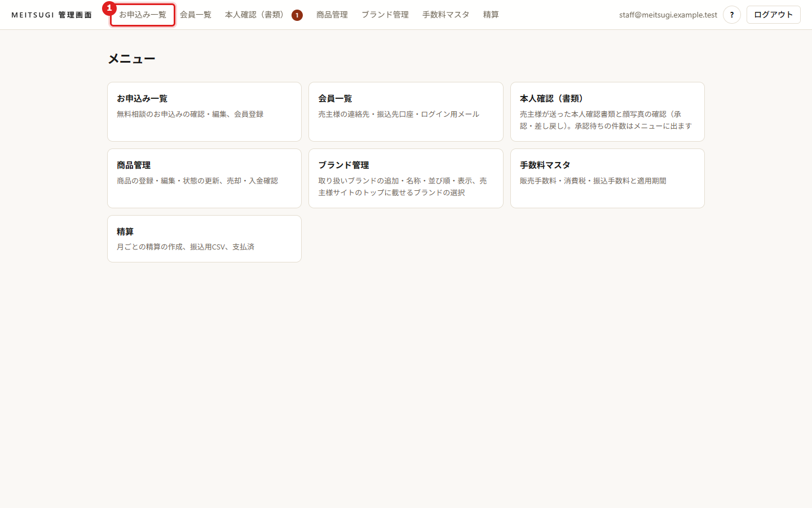The image size is (812, 508).
Task: Click the pending count badge beside 本人確認
Action: point(297,15)
